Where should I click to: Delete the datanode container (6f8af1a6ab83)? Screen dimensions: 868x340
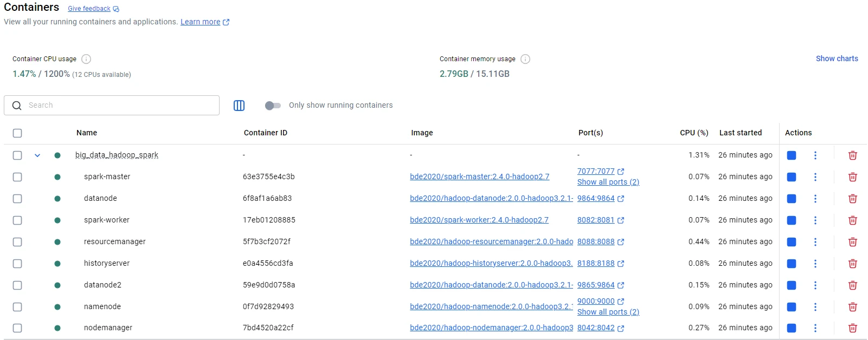852,199
